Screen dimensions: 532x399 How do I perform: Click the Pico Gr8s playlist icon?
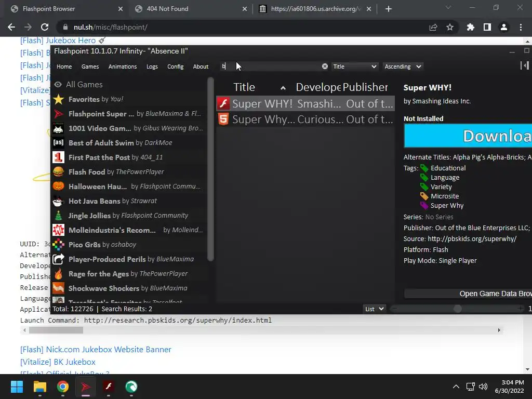(58, 244)
